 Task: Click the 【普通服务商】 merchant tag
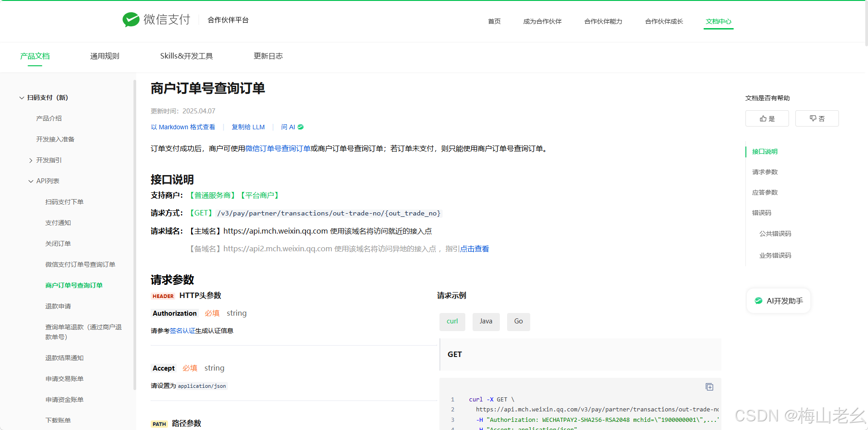pyautogui.click(x=212, y=195)
